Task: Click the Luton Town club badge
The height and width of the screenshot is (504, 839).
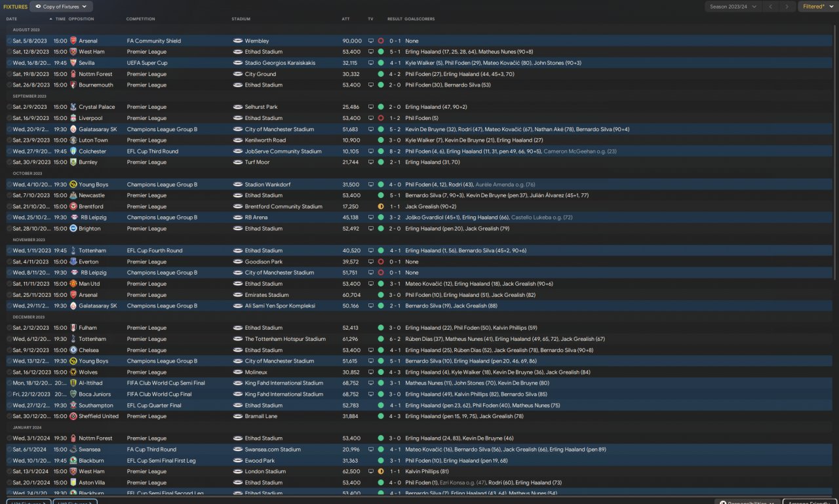Action: pos(73,140)
